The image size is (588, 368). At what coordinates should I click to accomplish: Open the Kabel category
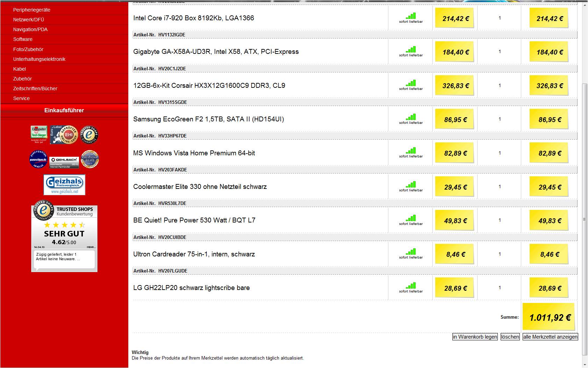(20, 69)
